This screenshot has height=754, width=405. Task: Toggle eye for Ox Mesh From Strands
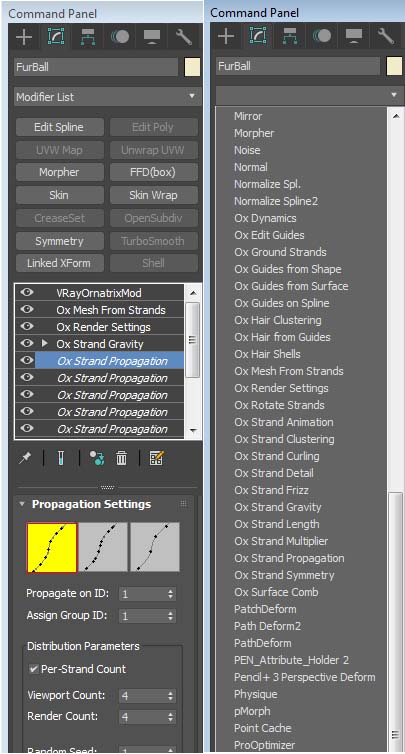(x=27, y=309)
